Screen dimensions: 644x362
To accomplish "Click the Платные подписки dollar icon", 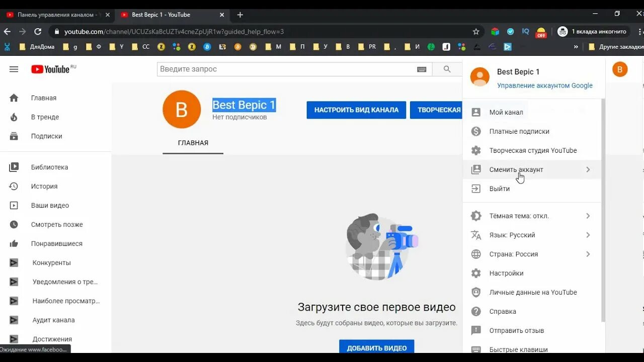I will tap(476, 131).
